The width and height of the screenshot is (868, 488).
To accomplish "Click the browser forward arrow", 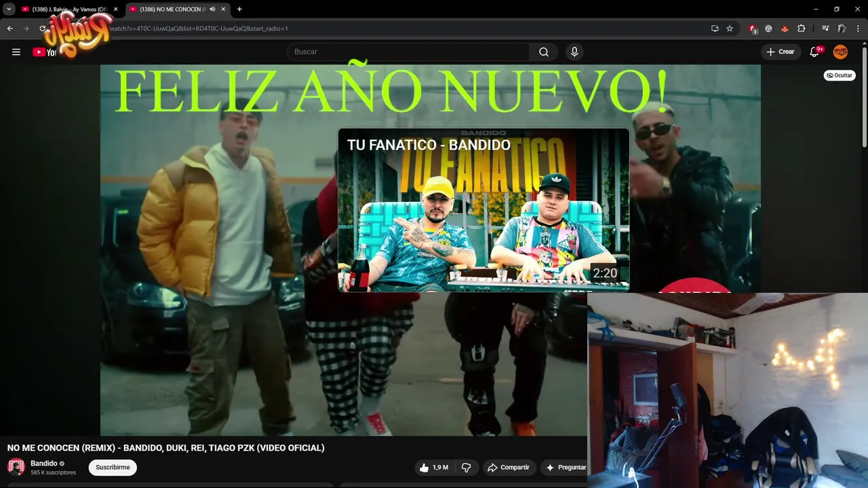I will (x=26, y=28).
